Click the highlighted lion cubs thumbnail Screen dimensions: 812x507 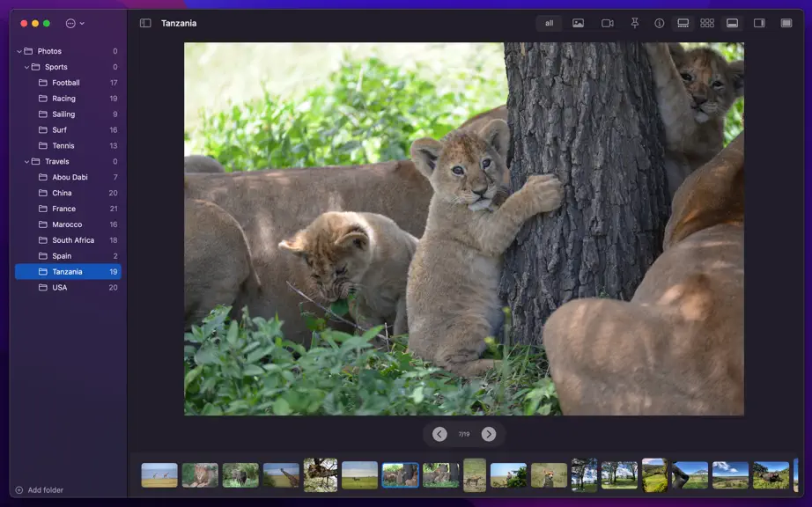pyautogui.click(x=401, y=475)
